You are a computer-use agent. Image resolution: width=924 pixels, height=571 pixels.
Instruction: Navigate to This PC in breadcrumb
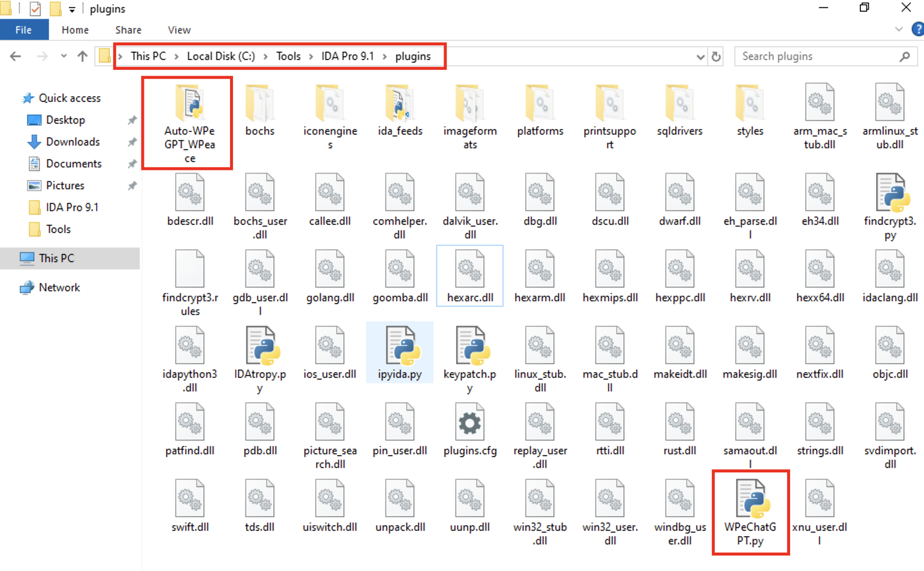pos(148,56)
